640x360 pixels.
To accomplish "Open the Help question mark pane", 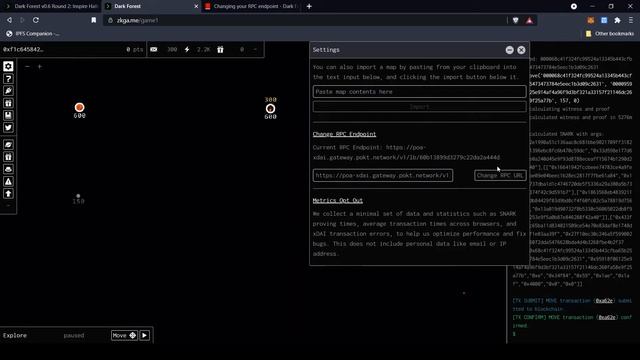I will [8, 78].
